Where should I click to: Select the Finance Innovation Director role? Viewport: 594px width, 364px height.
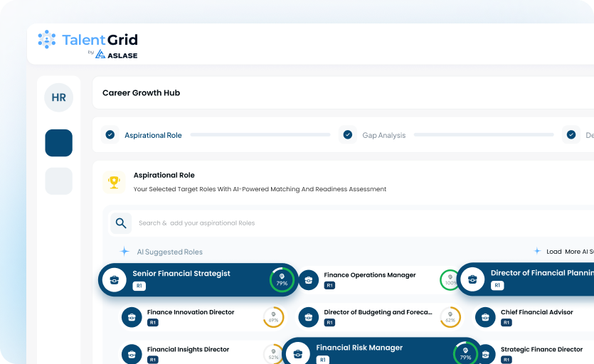click(203, 317)
